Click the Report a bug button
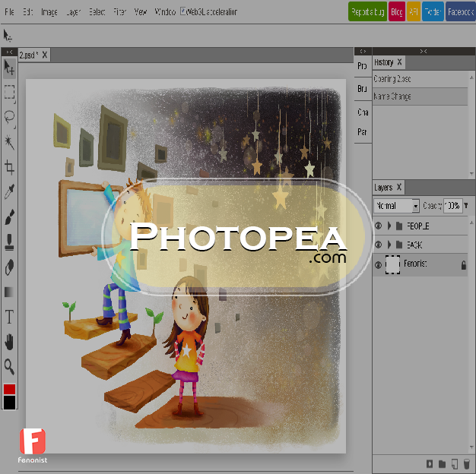This screenshot has height=474, width=476. [367, 11]
